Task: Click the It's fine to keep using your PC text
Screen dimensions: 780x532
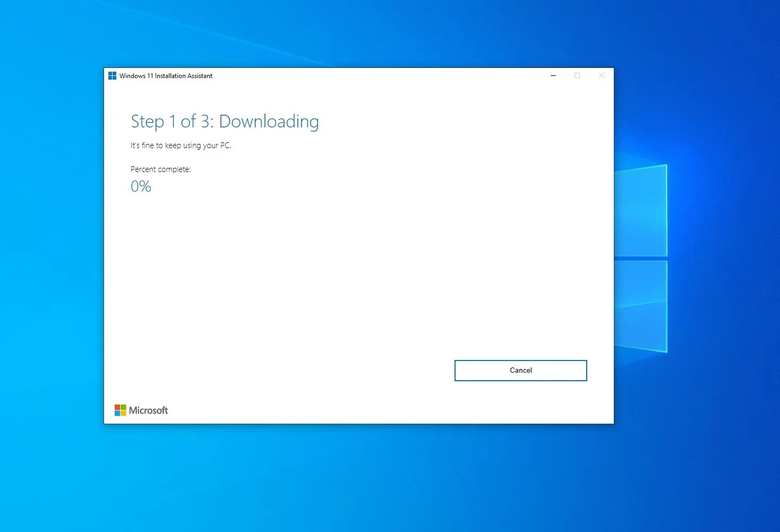Action: [181, 145]
